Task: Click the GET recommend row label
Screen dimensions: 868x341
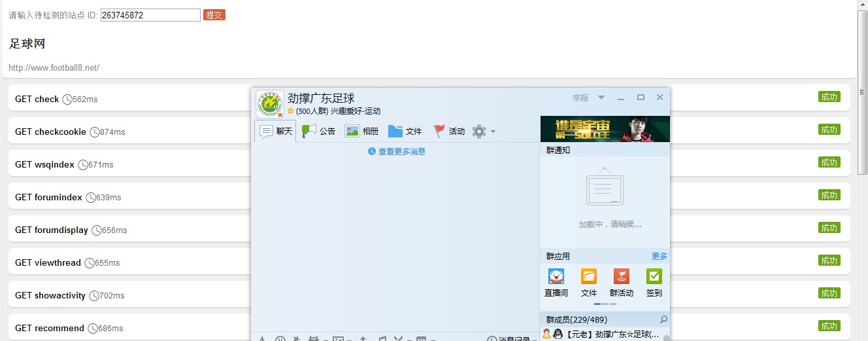Action: click(50, 328)
